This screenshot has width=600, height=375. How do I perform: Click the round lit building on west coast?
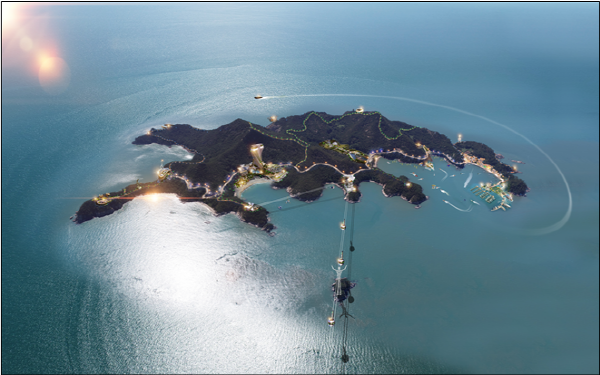point(163,173)
